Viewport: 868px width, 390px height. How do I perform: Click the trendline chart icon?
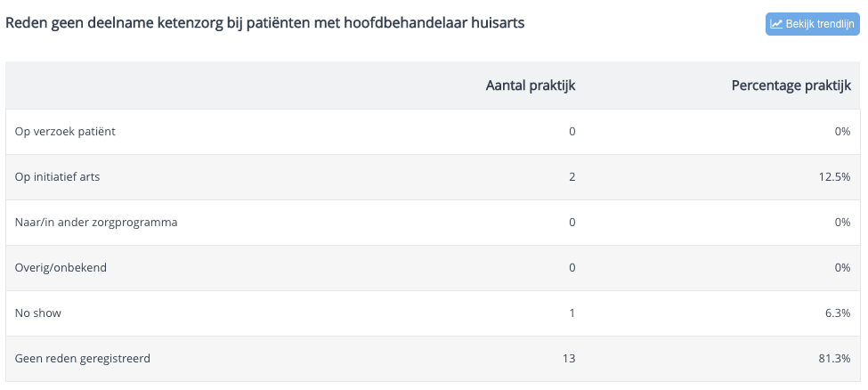(776, 24)
